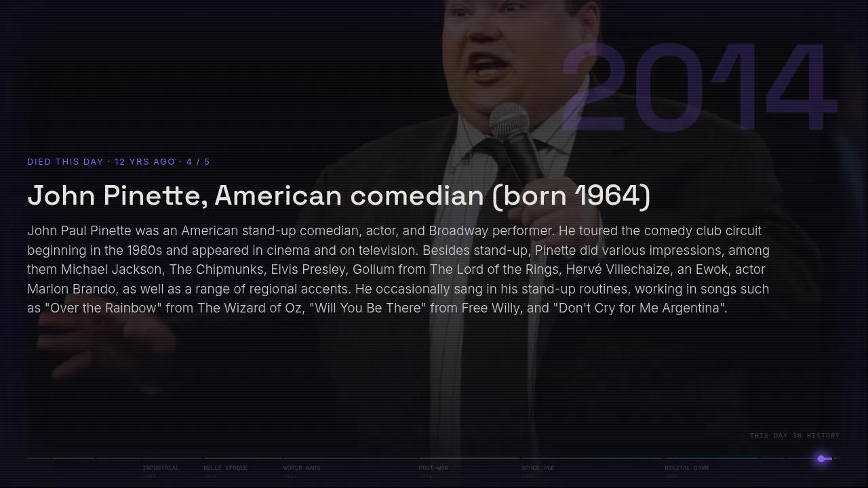
Task: Click the John Pinette biography paragraph
Action: (399, 269)
